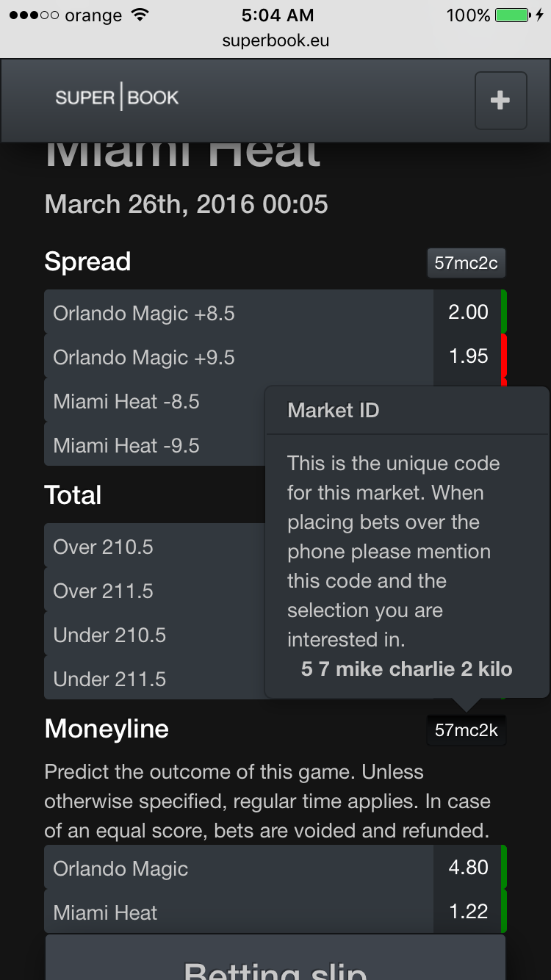The image size is (551, 980).
Task: Tap the Super Book logo
Action: [x=117, y=98]
